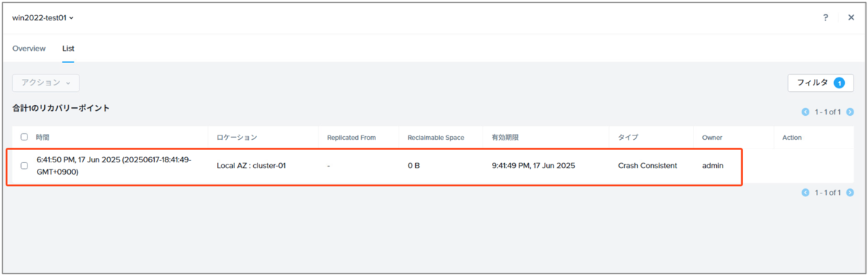The width and height of the screenshot is (868, 276).
Task: Go to next page above table
Action: tap(850, 112)
